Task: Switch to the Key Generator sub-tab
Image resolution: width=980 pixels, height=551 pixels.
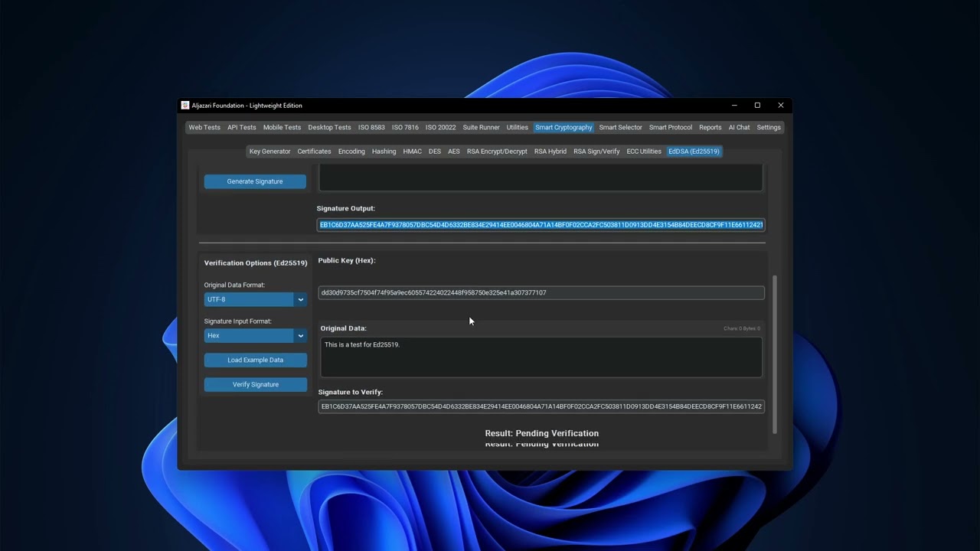Action: [x=269, y=152]
